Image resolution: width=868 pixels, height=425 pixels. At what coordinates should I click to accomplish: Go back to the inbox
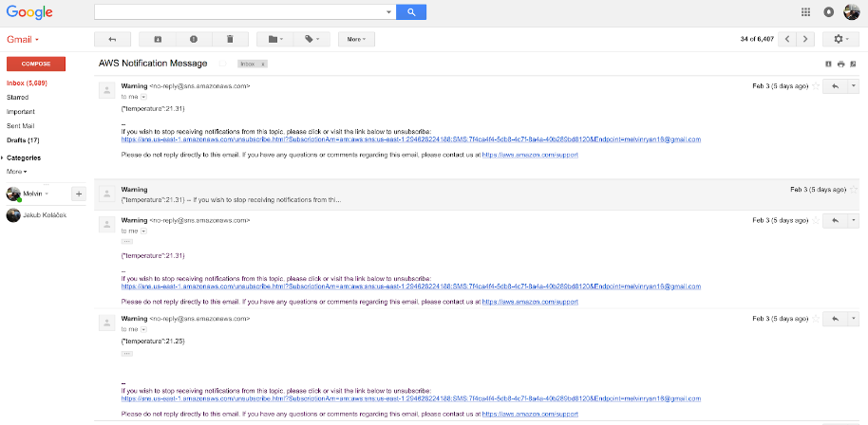112,39
